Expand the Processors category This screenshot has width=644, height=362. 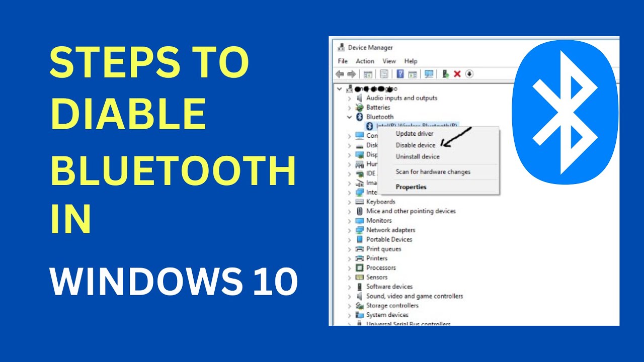350,268
